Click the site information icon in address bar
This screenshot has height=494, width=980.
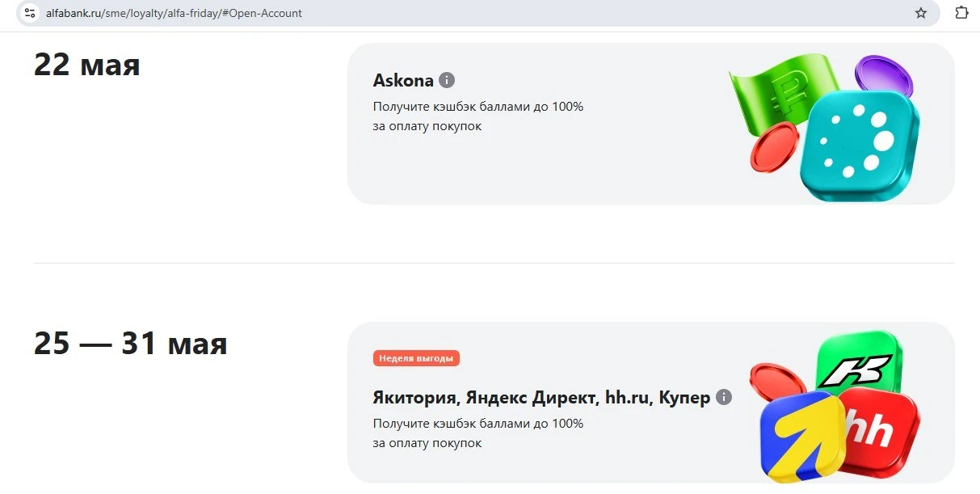coord(30,13)
